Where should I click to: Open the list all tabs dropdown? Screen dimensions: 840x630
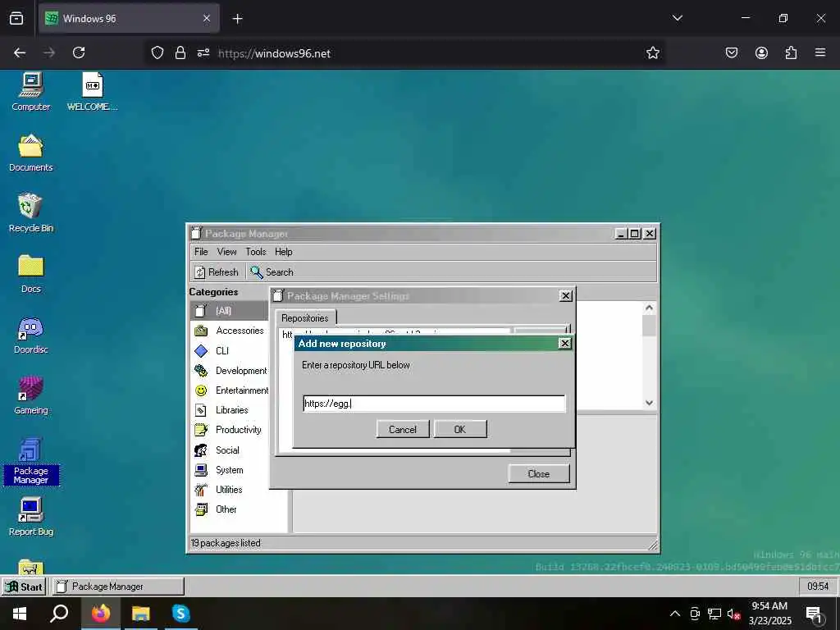click(678, 18)
